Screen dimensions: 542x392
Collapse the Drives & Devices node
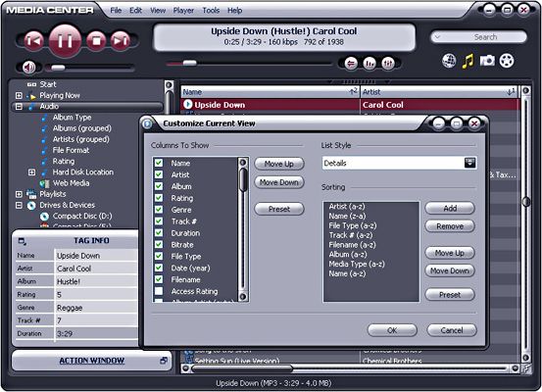pyautogui.click(x=19, y=206)
